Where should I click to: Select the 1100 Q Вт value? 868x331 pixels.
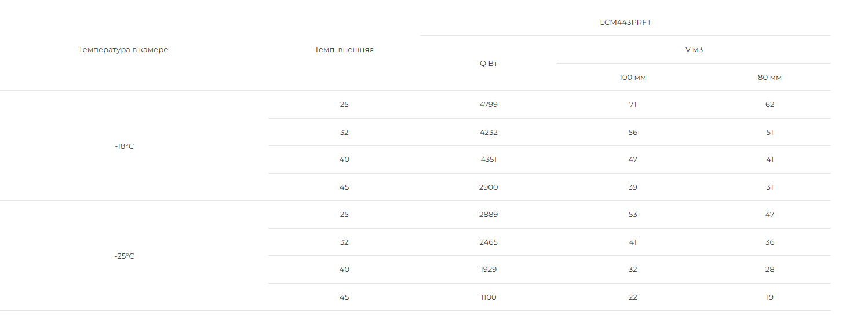[488, 297]
